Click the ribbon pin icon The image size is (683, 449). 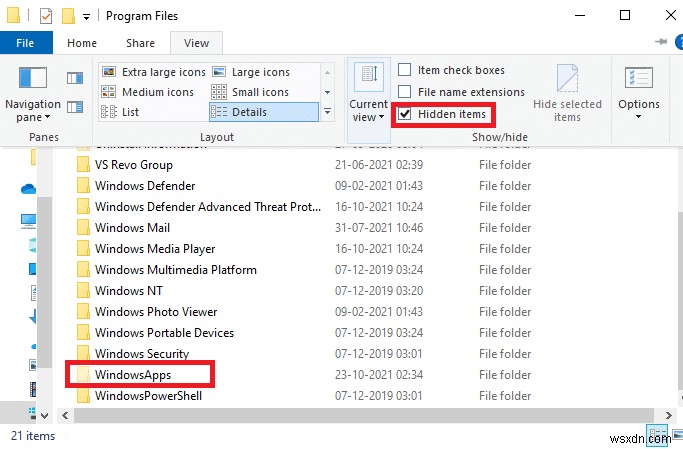pos(661,42)
